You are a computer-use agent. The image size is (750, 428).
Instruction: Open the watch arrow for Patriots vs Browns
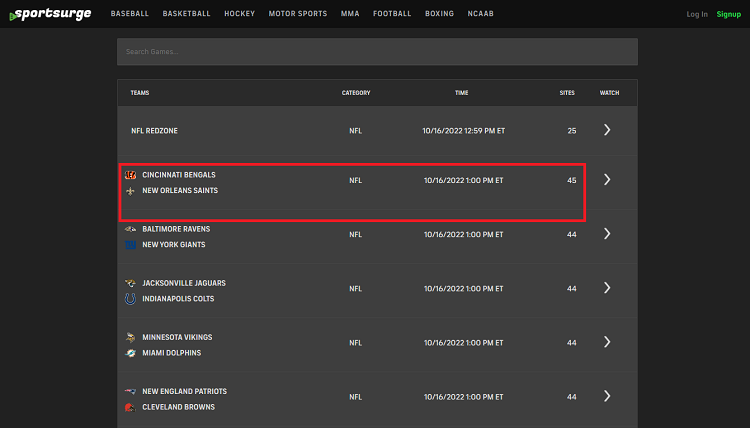click(x=607, y=396)
